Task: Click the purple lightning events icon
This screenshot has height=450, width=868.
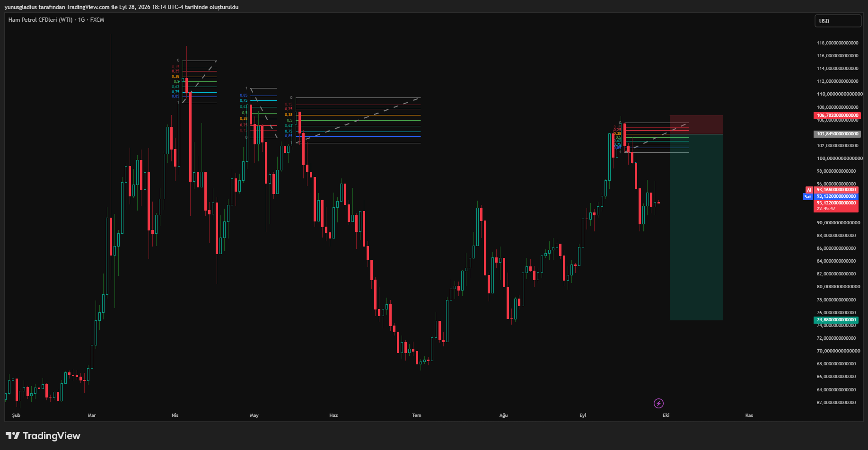Action: (x=658, y=403)
